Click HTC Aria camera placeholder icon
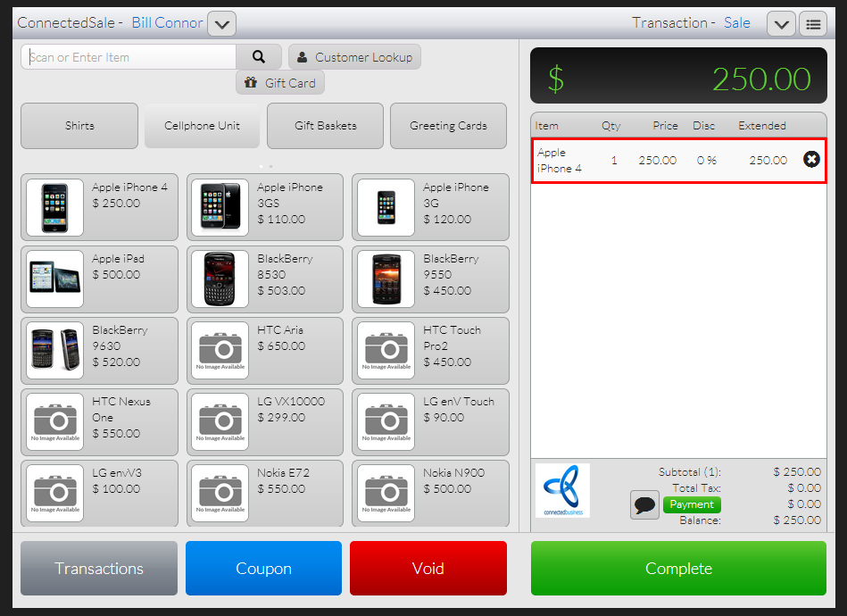The image size is (847, 616). [220, 350]
